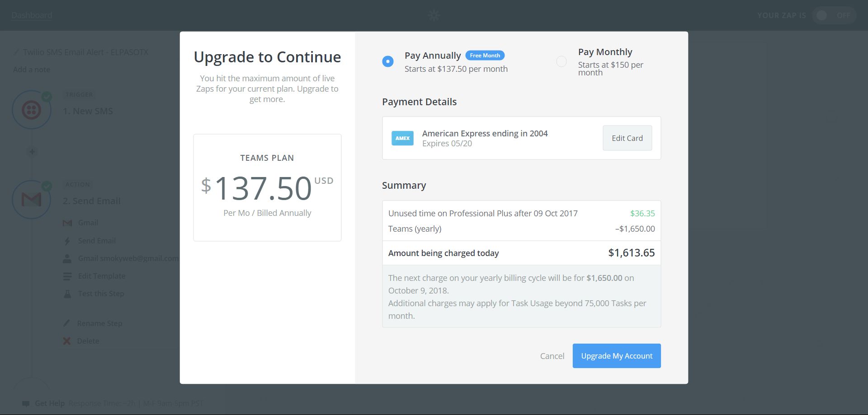Go back to the Dashboard link
Screen dimensions: 868x415
(32, 15)
